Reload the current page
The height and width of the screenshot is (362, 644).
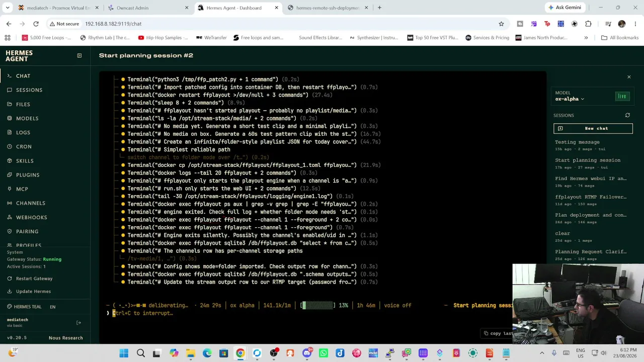[36, 24]
